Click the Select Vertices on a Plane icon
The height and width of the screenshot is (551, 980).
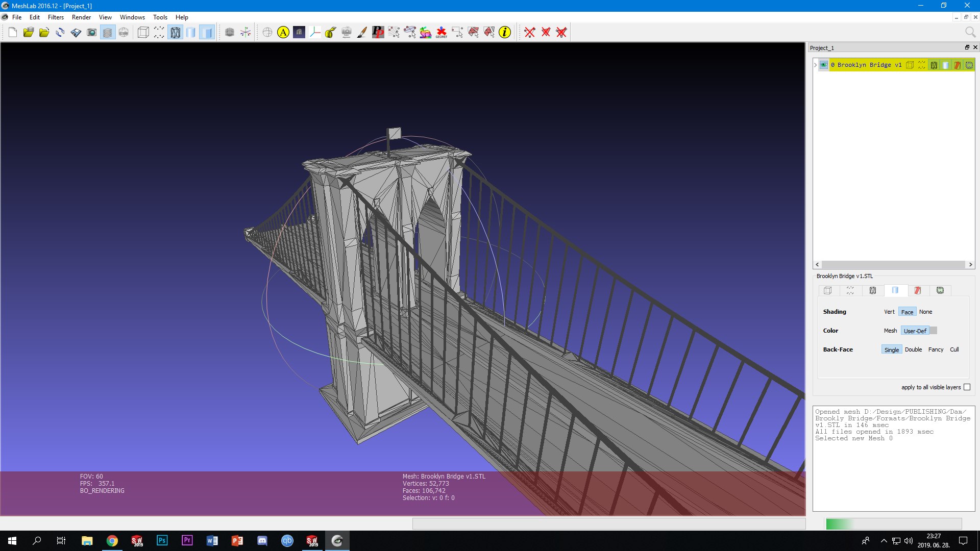[410, 33]
